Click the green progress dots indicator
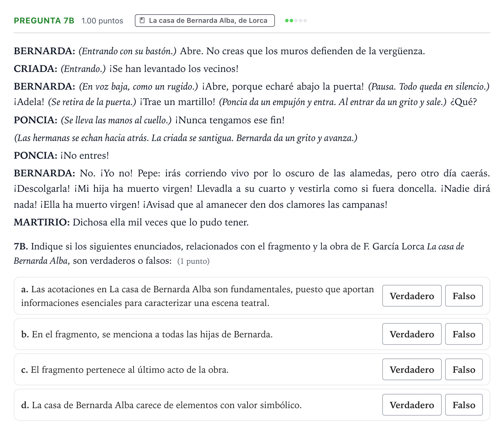504x435 pixels. (296, 21)
